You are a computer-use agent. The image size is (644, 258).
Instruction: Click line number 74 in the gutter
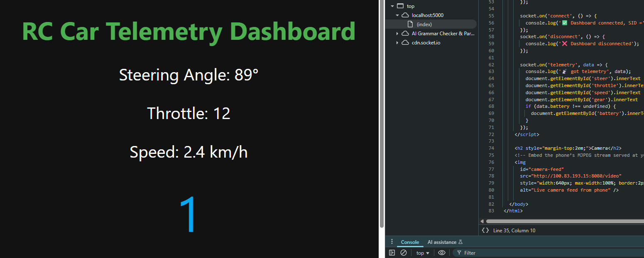(492, 148)
